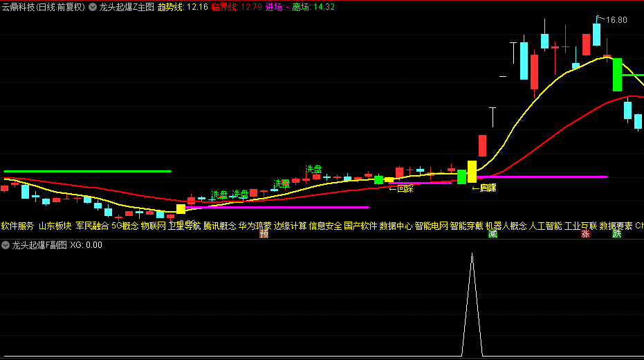Viewport: 644px width, 360px height.
Task: Select the 云鼎科技(日线.前复权) stock title
Action: tap(44, 7)
